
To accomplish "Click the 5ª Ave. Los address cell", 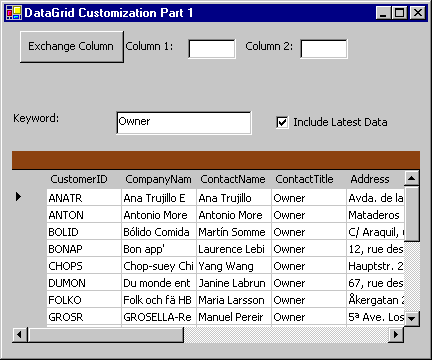I will click(x=375, y=317).
